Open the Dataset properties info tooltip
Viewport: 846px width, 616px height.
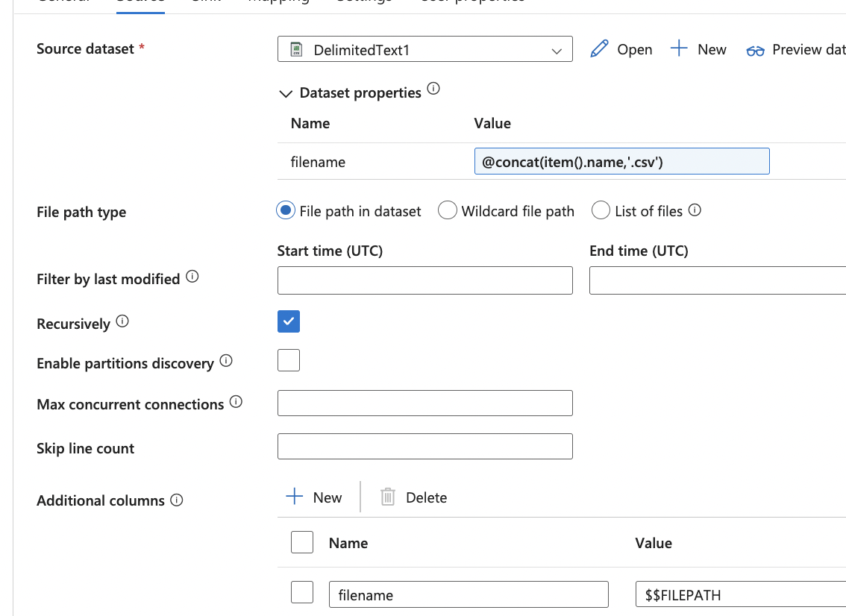pos(433,87)
